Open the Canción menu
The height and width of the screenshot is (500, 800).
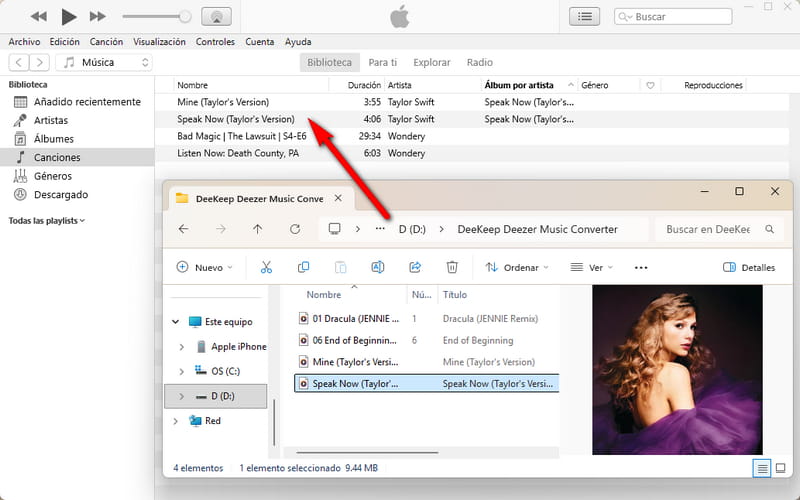(106, 42)
